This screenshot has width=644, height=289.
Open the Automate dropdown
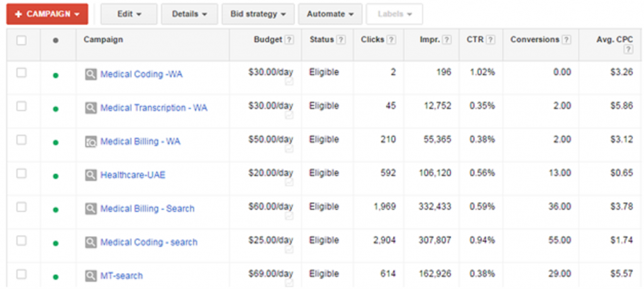tap(330, 14)
